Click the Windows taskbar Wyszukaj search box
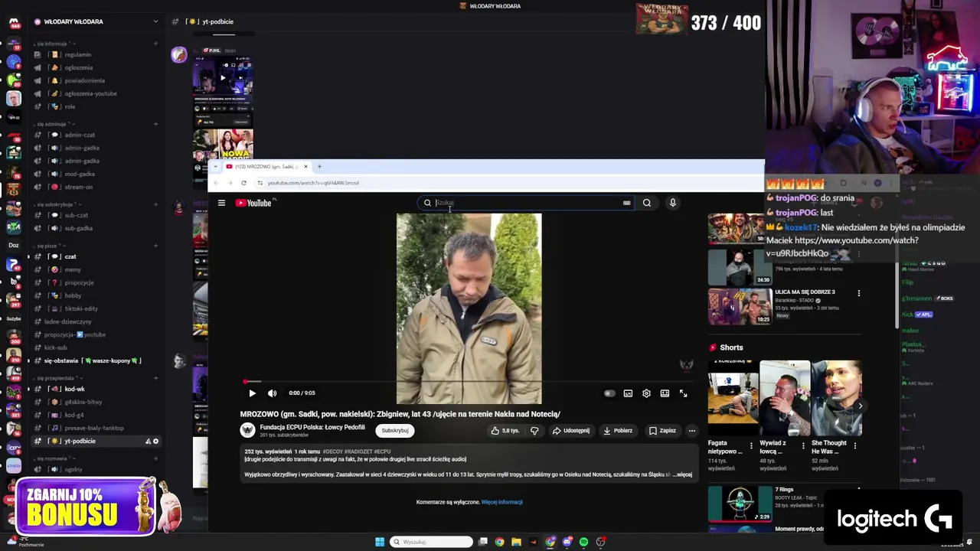The height and width of the screenshot is (551, 980). [431, 542]
